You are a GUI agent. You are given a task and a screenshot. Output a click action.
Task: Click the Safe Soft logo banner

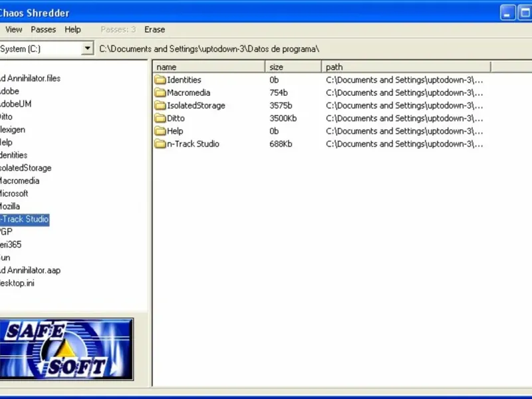66,349
